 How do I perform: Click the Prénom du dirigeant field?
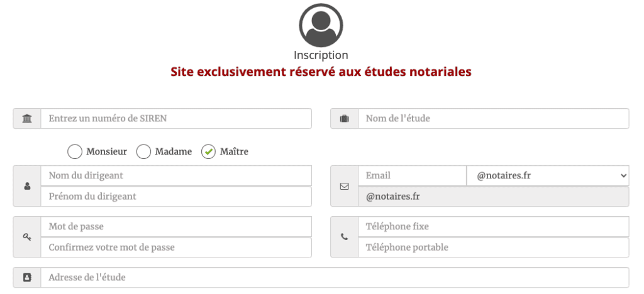[x=176, y=197]
